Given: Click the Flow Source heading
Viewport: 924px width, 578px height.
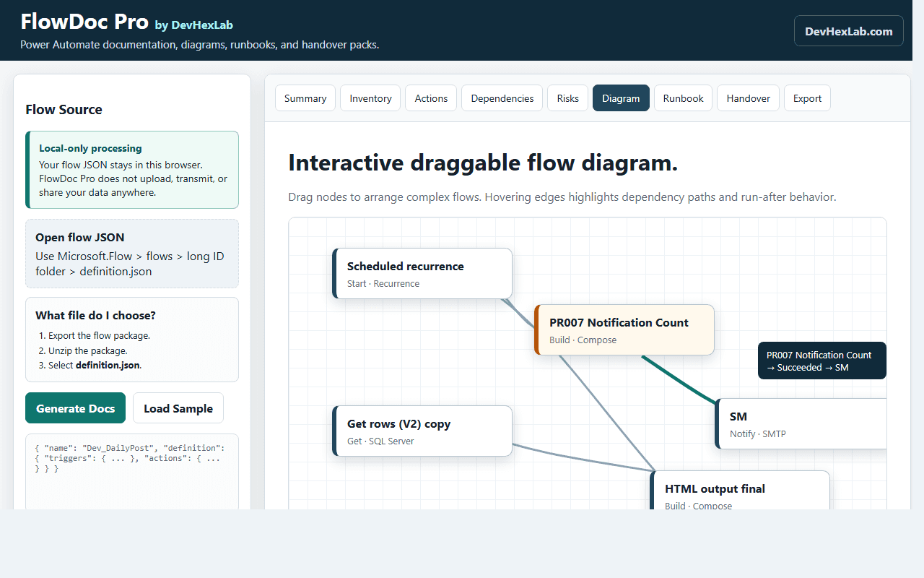Looking at the screenshot, I should 64,110.
